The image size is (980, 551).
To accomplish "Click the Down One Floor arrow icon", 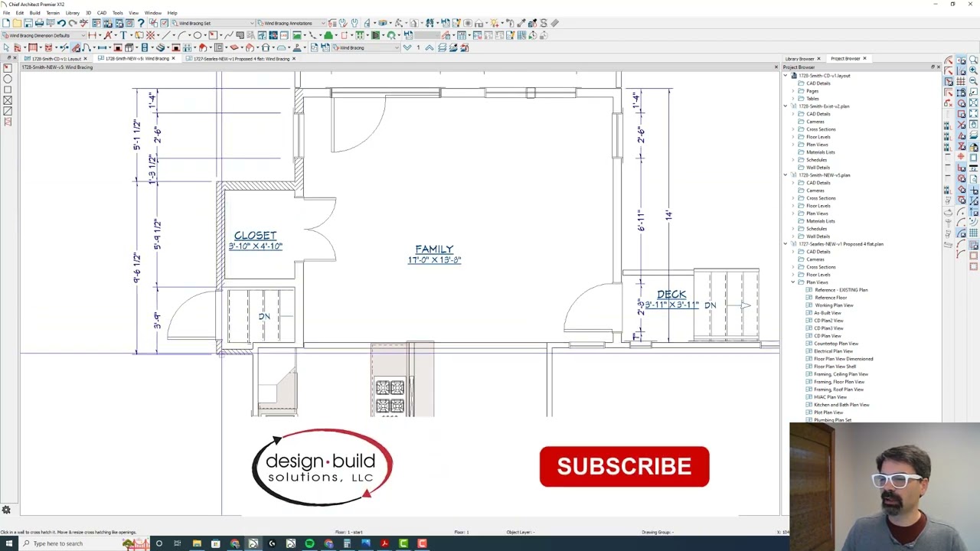I will tap(407, 47).
